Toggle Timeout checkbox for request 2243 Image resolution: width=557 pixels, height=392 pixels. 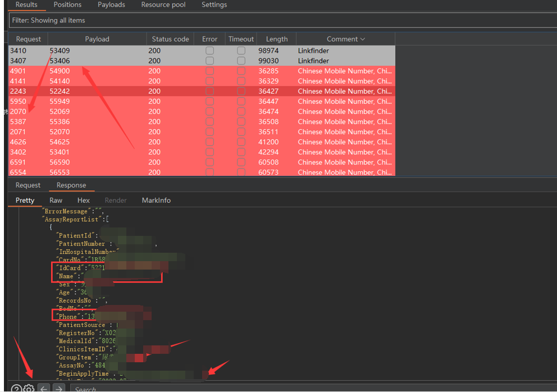[x=241, y=91]
